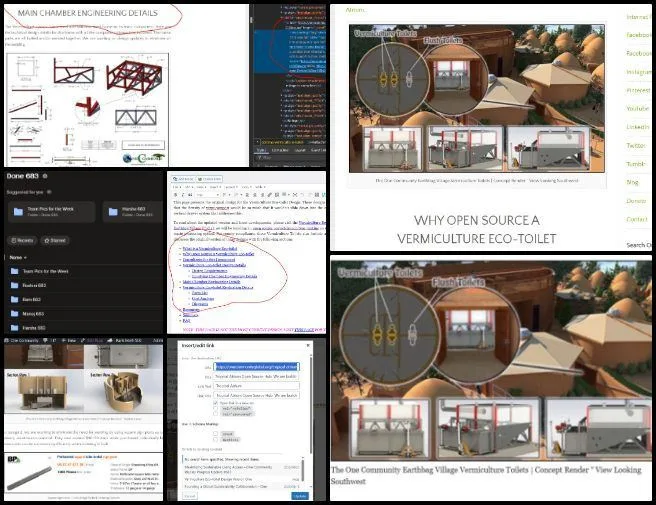Click the Recents filter chip
This screenshot has width=656, height=505.
pos(21,241)
